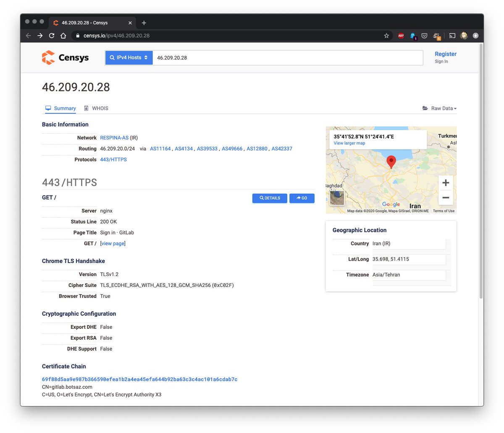504x433 pixels.
Task: Open the map Terms of Use link
Action: point(444,211)
